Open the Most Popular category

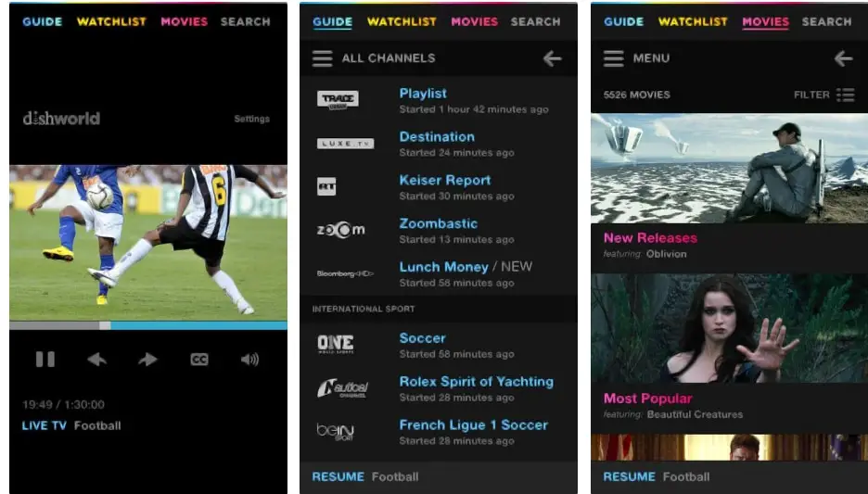click(x=647, y=399)
